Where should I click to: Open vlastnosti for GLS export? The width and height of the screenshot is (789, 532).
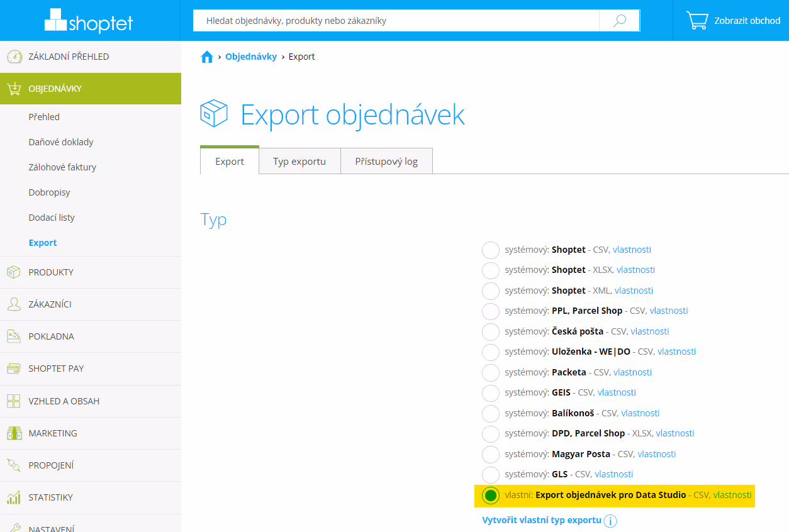[614, 474]
